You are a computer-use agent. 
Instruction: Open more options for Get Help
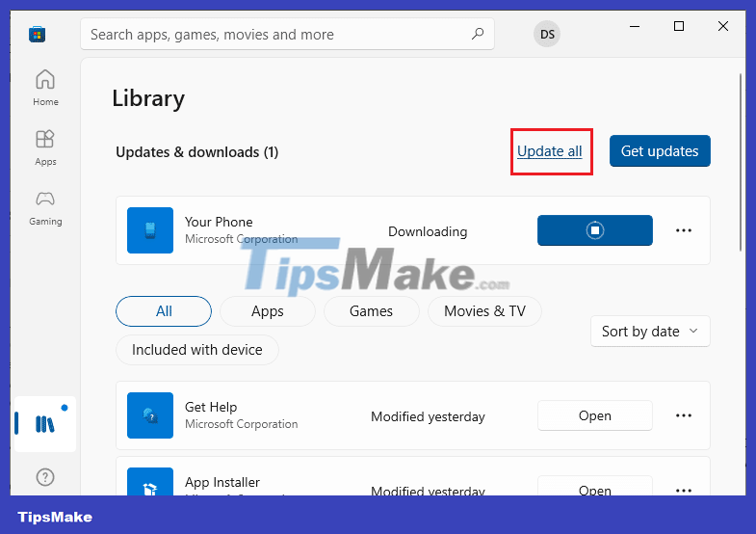(x=684, y=415)
